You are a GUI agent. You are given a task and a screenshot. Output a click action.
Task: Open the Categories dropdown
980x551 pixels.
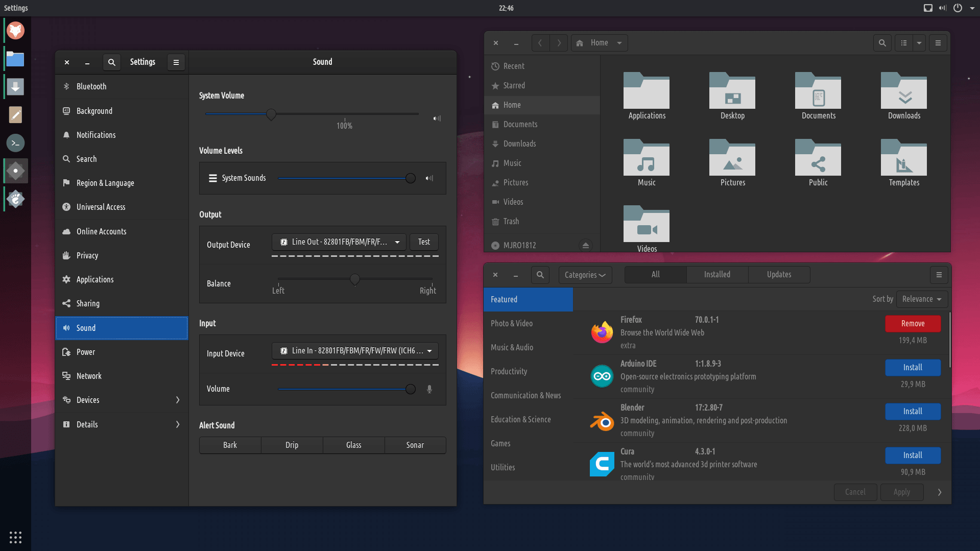click(x=585, y=275)
